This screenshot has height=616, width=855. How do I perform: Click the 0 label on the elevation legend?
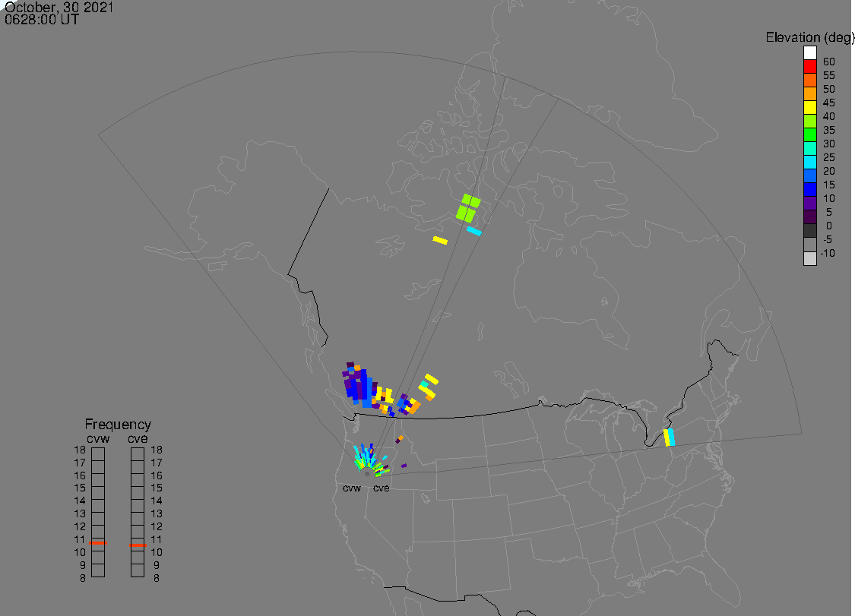coord(829,226)
